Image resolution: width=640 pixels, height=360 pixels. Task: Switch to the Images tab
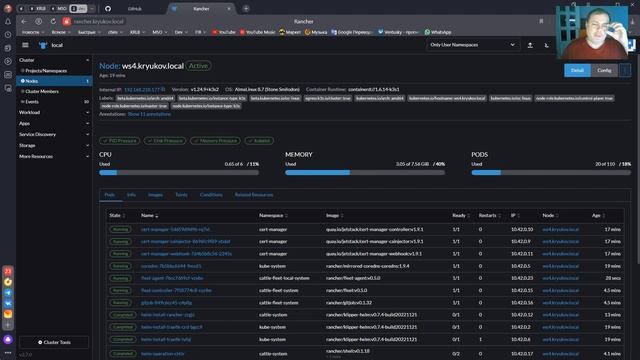155,195
